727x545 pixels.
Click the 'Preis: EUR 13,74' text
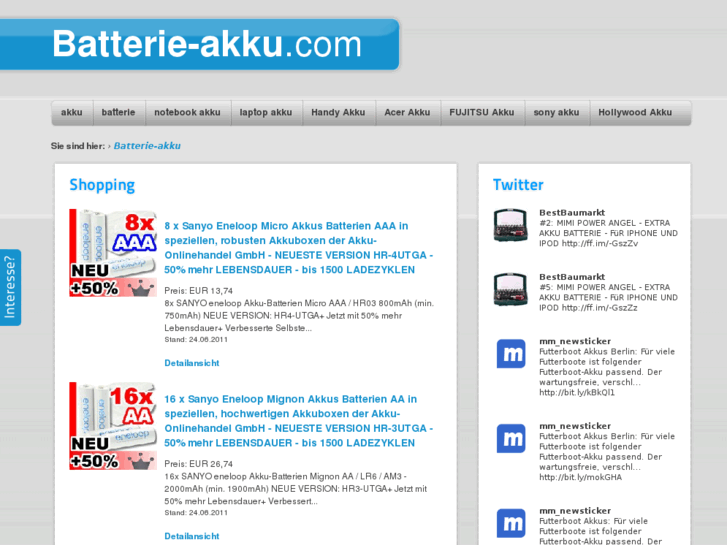[x=198, y=291]
